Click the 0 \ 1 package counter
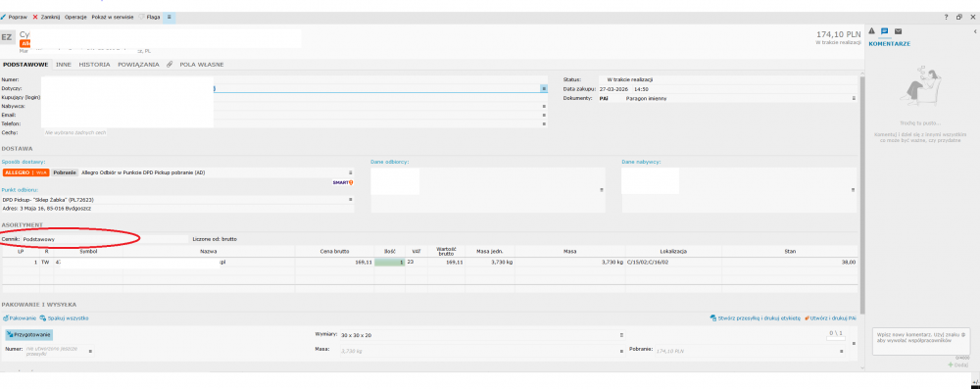This screenshot has height=389, width=980. point(836,333)
